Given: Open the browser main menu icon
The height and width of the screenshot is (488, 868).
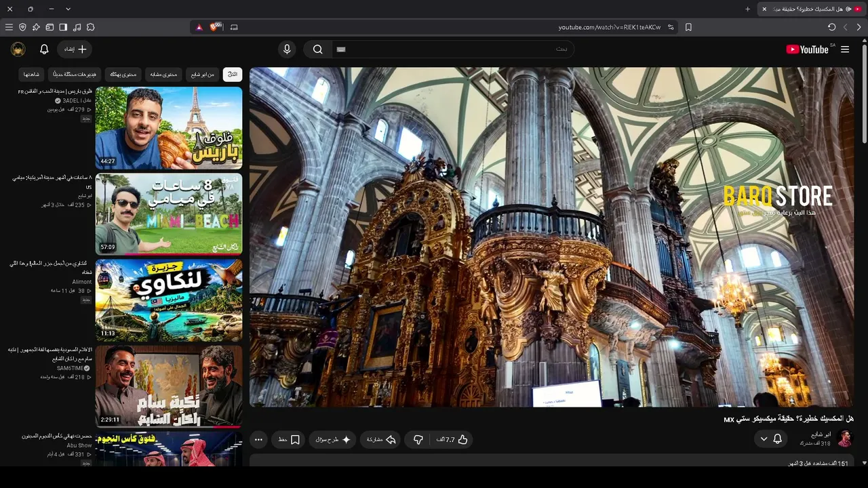Looking at the screenshot, I should 9,27.
